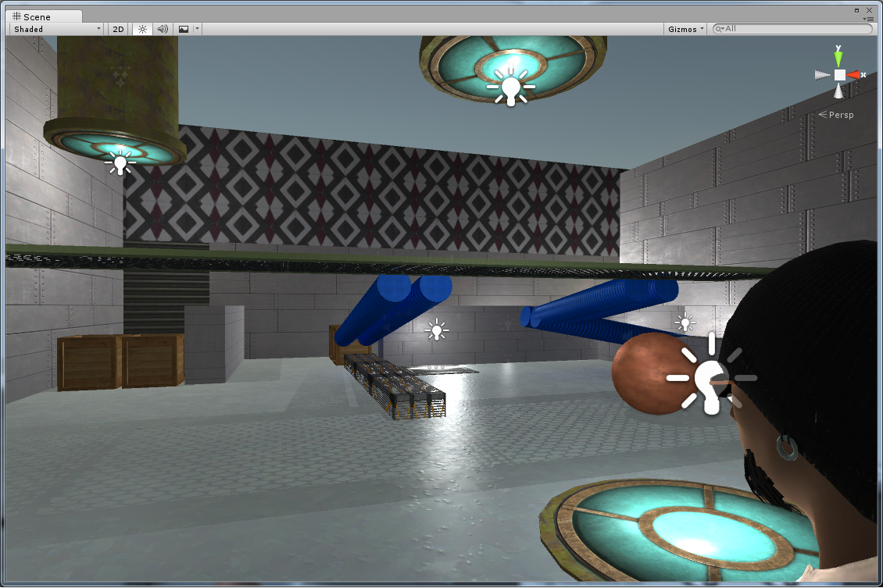Click the red X axis cone
The image size is (883, 588).
point(853,75)
